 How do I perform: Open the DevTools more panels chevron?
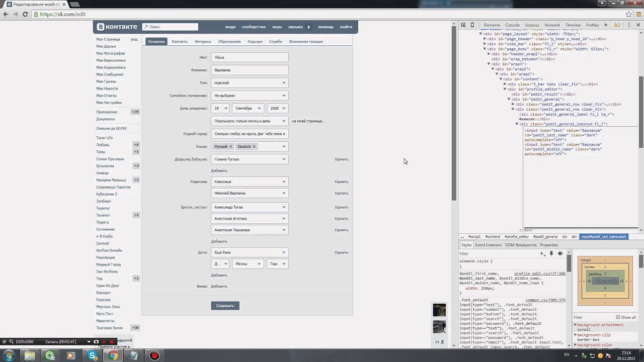(606, 25)
